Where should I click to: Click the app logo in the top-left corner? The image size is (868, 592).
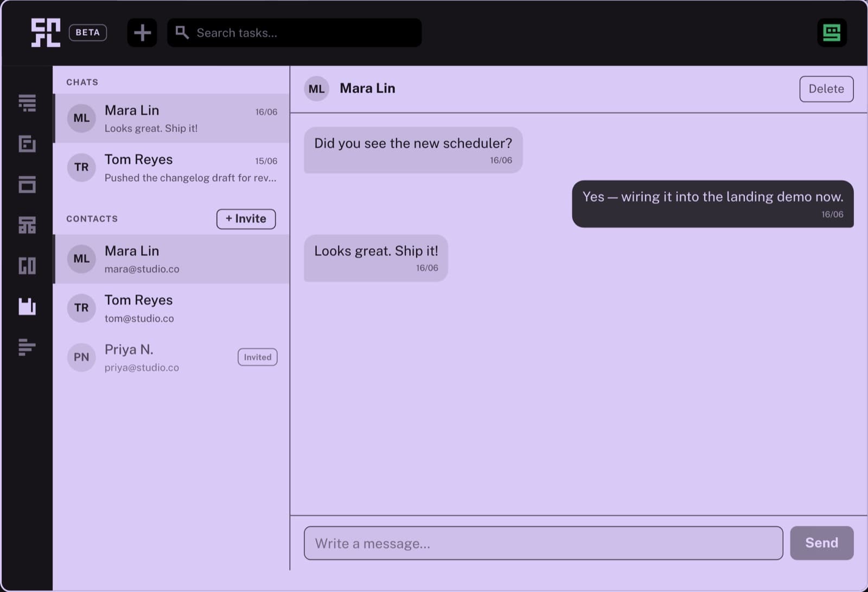[x=46, y=33]
